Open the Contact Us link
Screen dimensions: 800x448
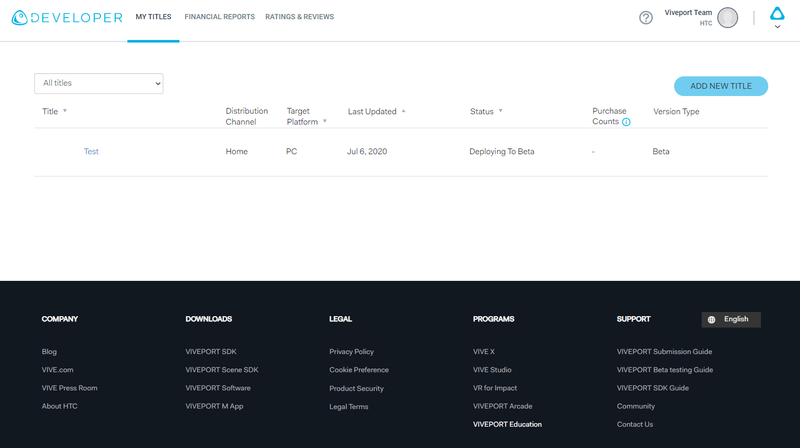tap(635, 425)
